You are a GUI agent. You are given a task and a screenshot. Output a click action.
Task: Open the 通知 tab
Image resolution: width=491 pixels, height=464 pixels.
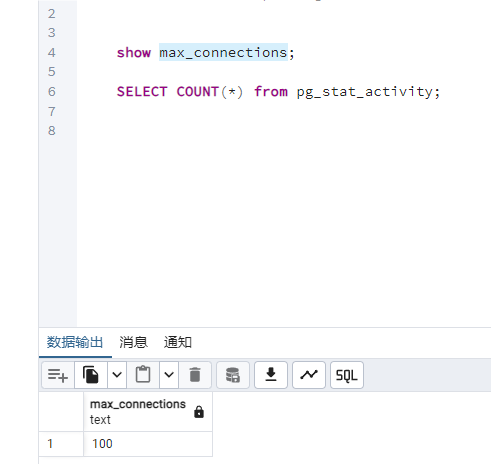178,342
